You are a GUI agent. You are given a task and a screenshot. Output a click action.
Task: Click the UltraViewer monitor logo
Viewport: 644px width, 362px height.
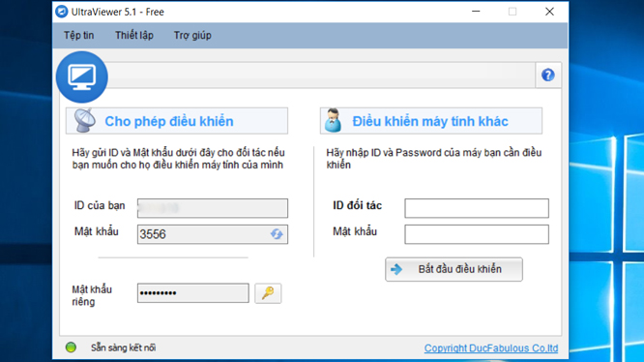coord(82,76)
